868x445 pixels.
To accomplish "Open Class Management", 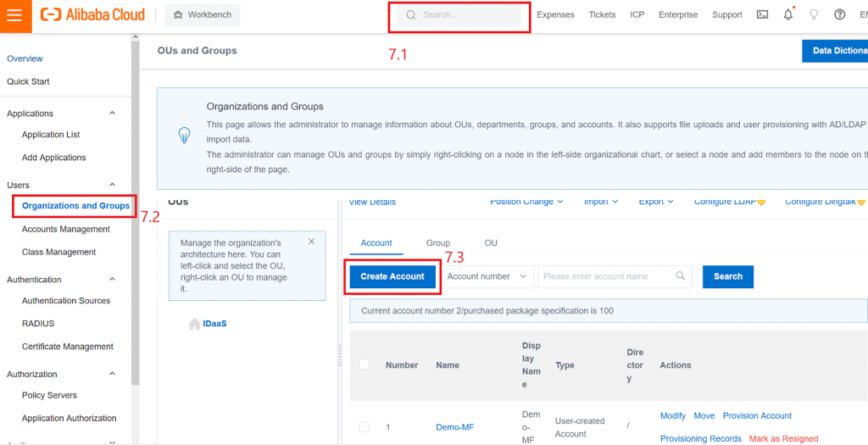I will pos(58,252).
